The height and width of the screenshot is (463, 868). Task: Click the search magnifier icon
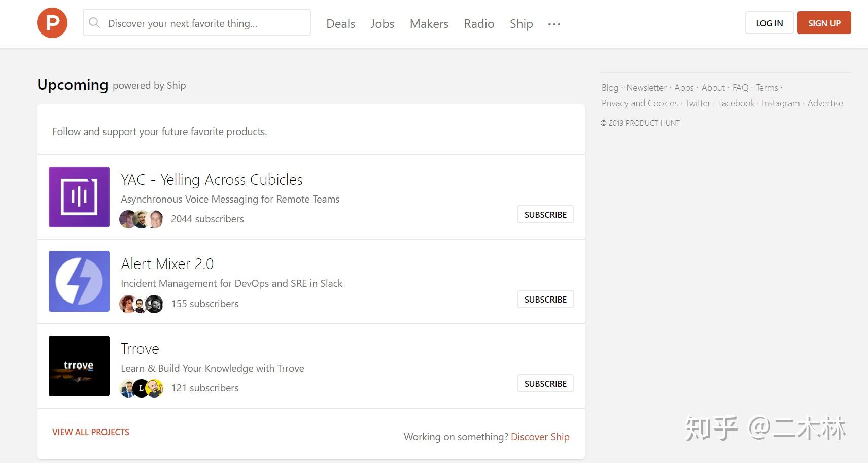coord(94,23)
